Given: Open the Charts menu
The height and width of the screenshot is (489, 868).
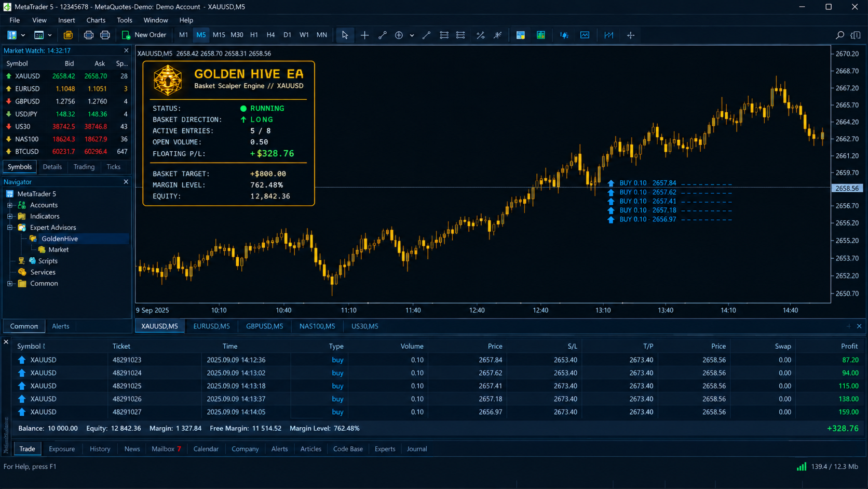Looking at the screenshot, I should pos(96,20).
